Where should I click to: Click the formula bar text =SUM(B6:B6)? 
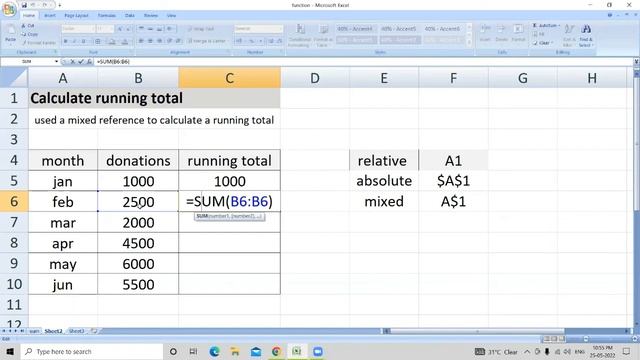[113, 62]
